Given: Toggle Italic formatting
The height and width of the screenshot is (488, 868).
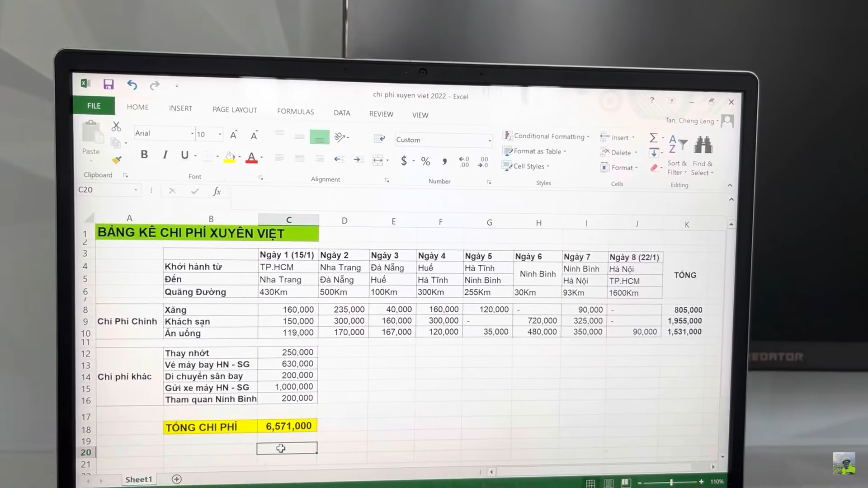Looking at the screenshot, I should 165,155.
